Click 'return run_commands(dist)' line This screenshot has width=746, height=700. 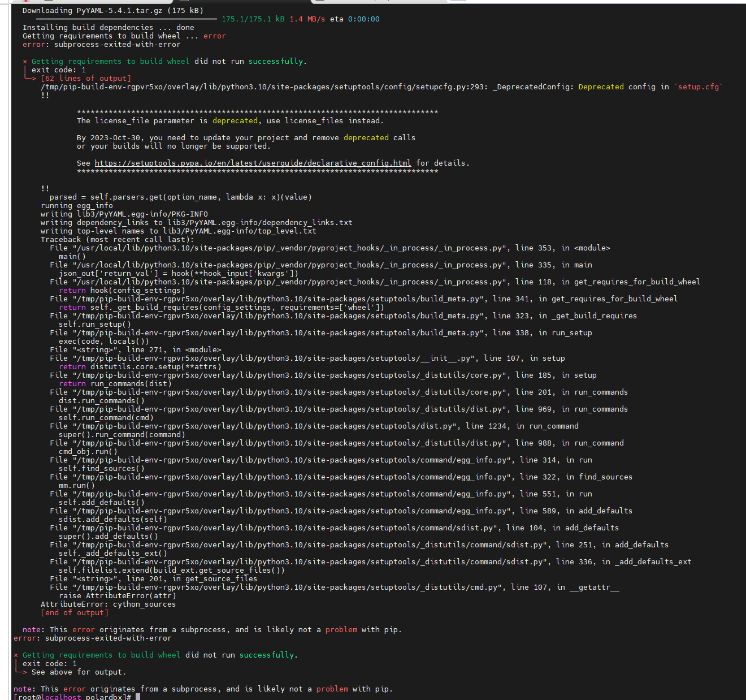coord(115,384)
